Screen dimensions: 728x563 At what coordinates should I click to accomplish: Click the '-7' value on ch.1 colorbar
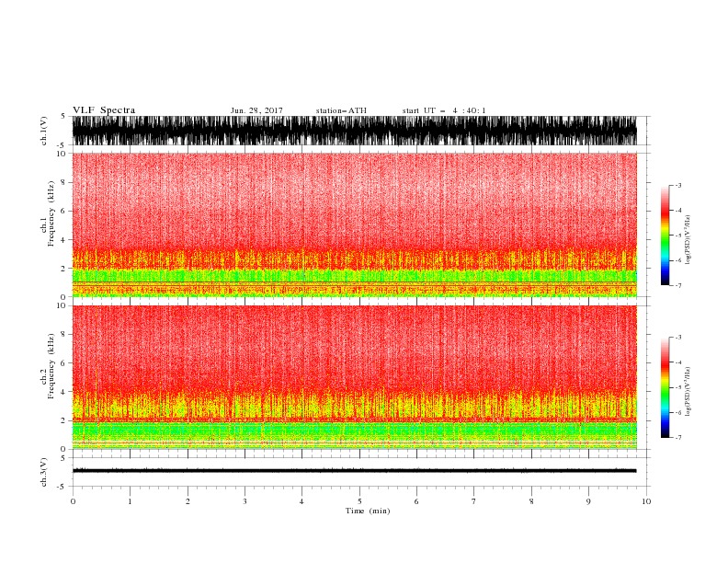[677, 285]
